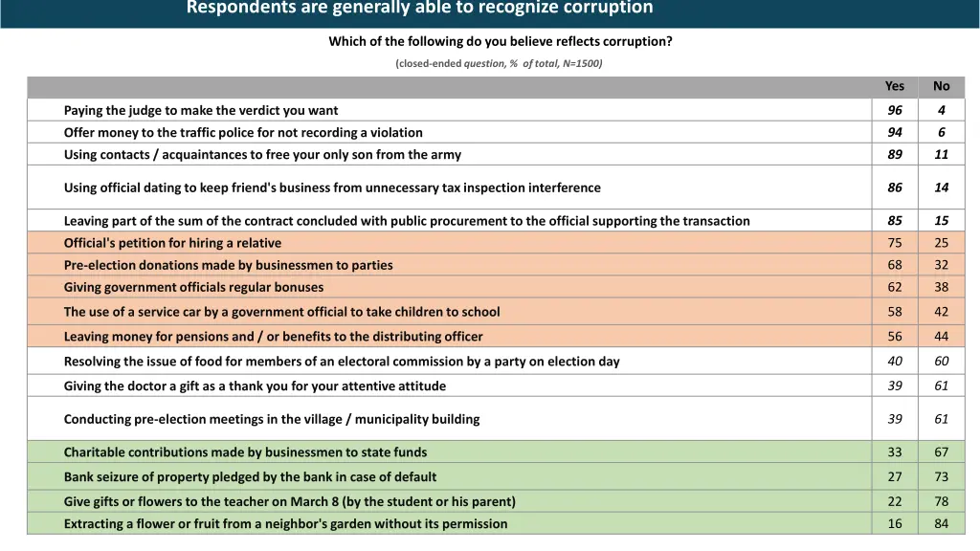Select the question text 'Which of the following…'
This screenshot has height=551, width=980.
click(500, 41)
